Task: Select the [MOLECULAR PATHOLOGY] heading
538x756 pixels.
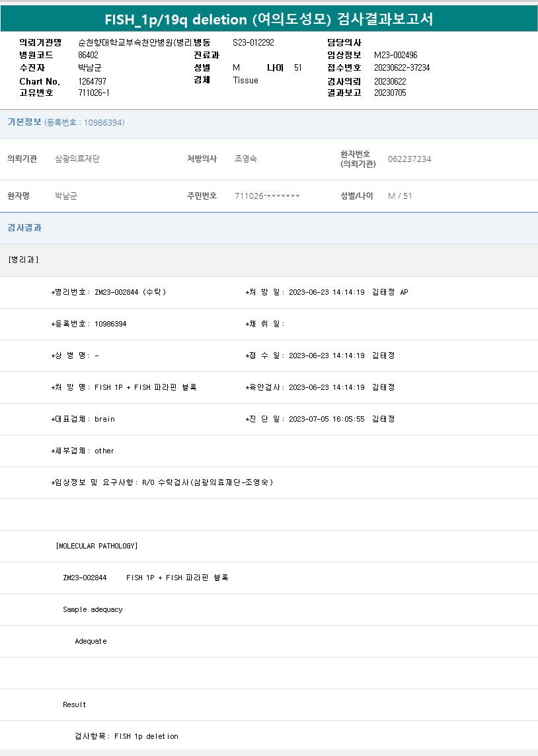Action: pos(96,546)
